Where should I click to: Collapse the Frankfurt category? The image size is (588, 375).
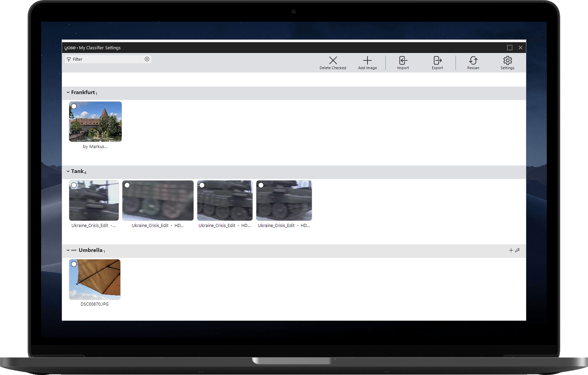coord(68,92)
